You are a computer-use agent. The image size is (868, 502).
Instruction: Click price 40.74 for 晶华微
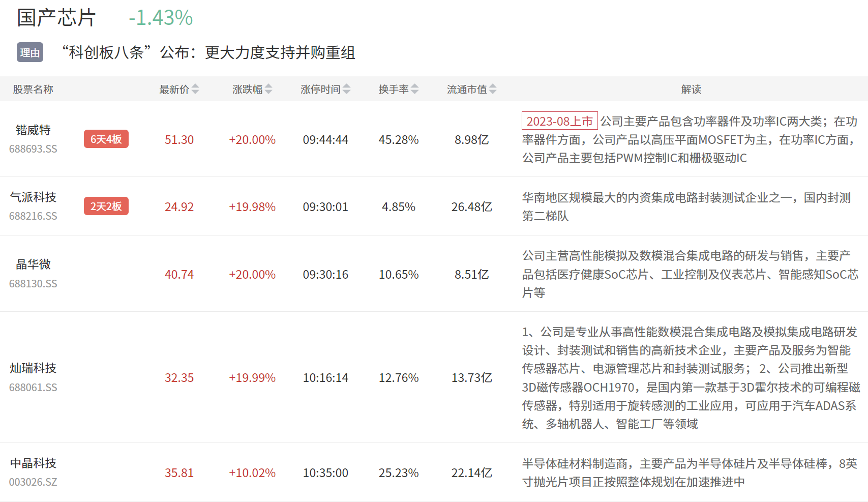coord(179,275)
